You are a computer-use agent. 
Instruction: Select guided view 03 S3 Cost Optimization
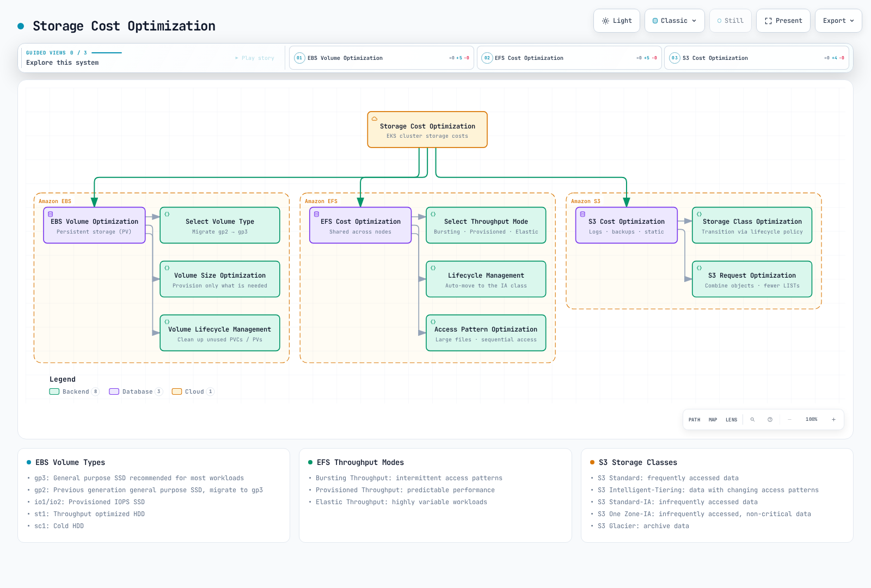[757, 58]
